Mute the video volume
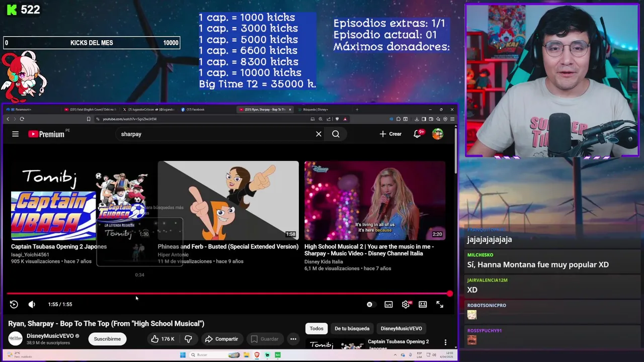The width and height of the screenshot is (644, 362). (x=32, y=304)
